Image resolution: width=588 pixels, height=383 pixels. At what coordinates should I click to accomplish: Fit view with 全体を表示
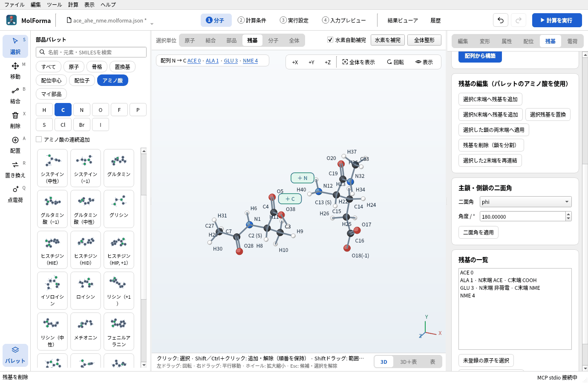359,62
